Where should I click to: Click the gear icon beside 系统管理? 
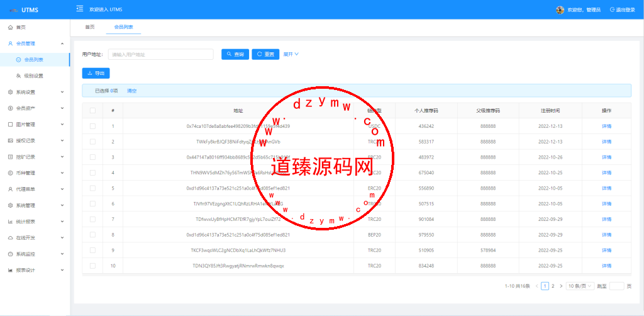11,205
